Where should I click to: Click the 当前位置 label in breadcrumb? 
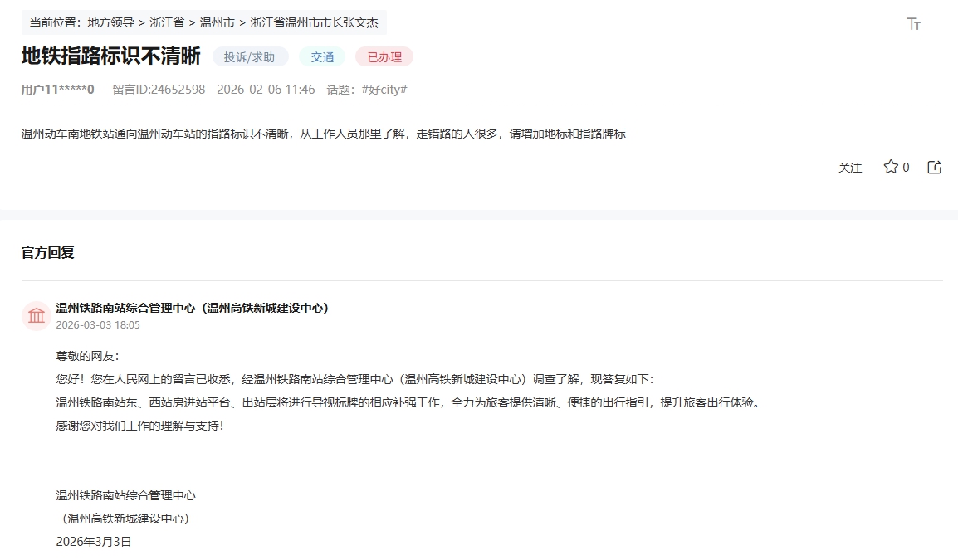(x=55, y=22)
